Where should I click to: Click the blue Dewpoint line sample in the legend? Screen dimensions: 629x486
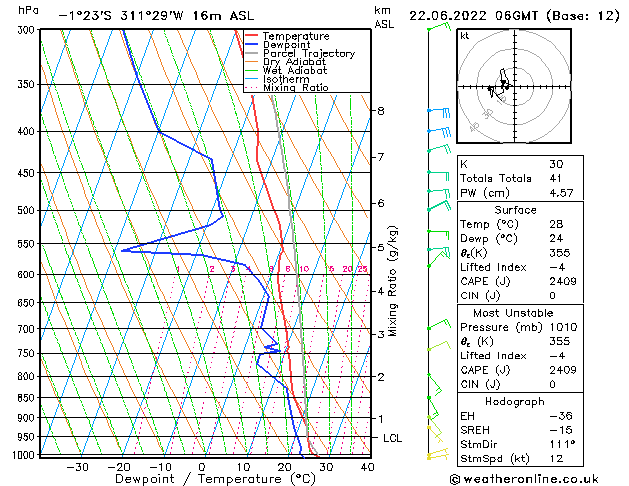tap(252, 45)
